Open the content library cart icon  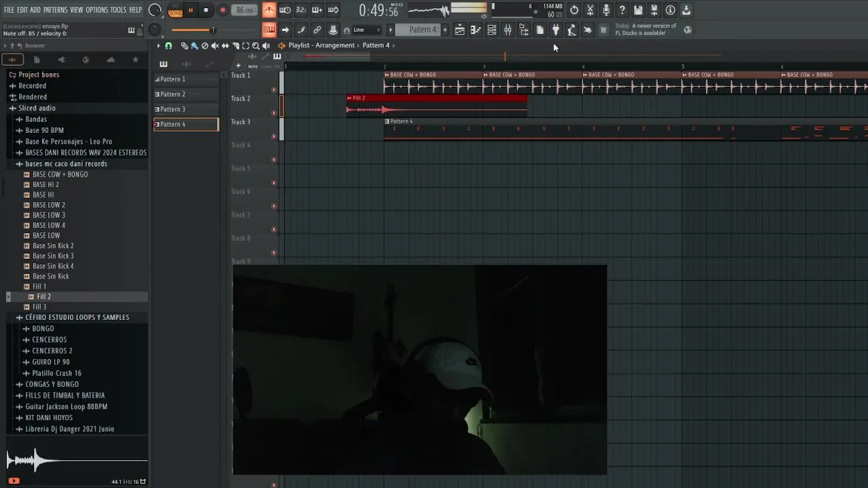pyautogui.click(x=604, y=30)
